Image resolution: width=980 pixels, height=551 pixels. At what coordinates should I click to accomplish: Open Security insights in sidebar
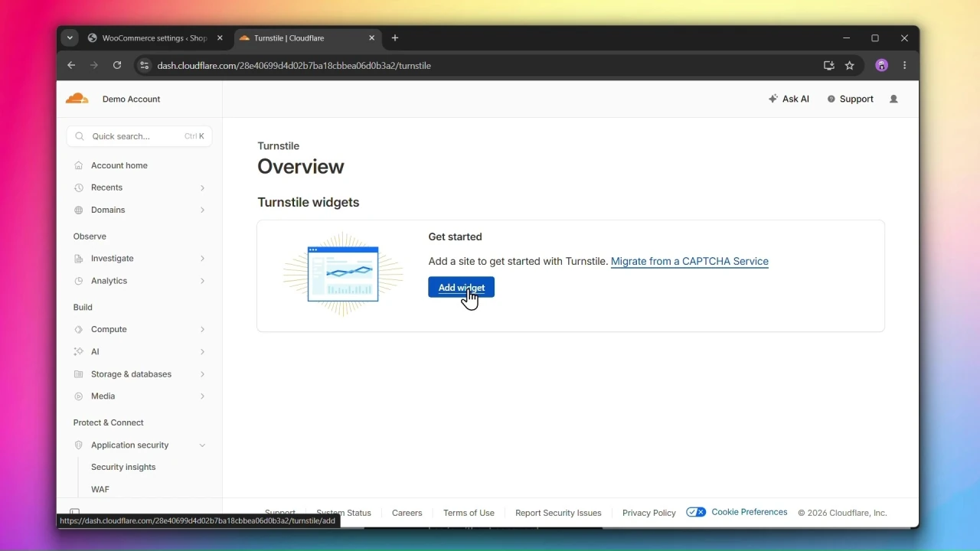123,467
